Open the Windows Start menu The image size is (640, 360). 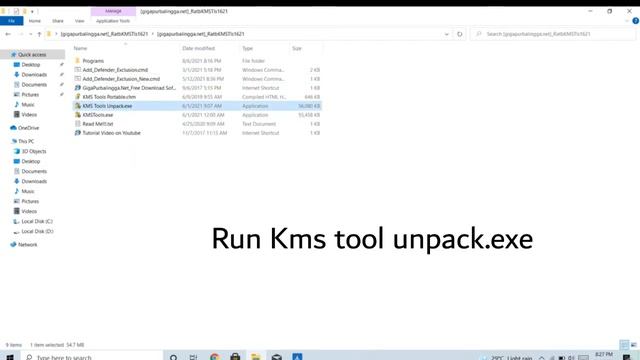click(10, 357)
